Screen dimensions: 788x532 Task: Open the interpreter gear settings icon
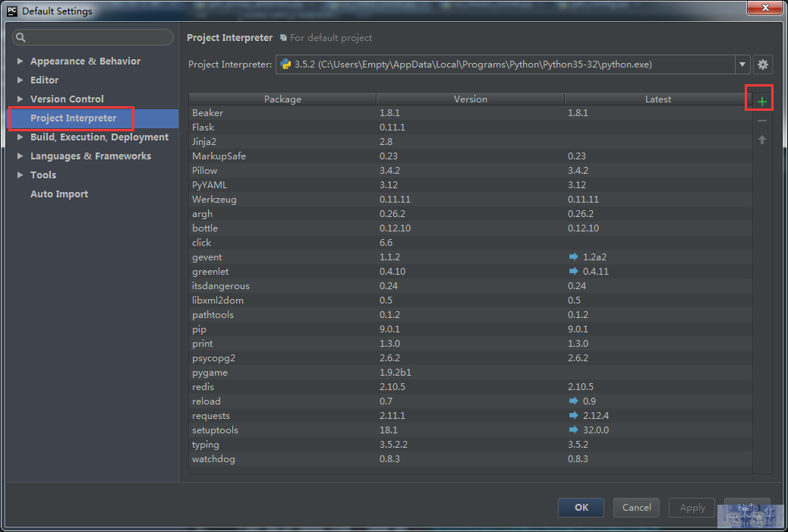click(x=762, y=65)
